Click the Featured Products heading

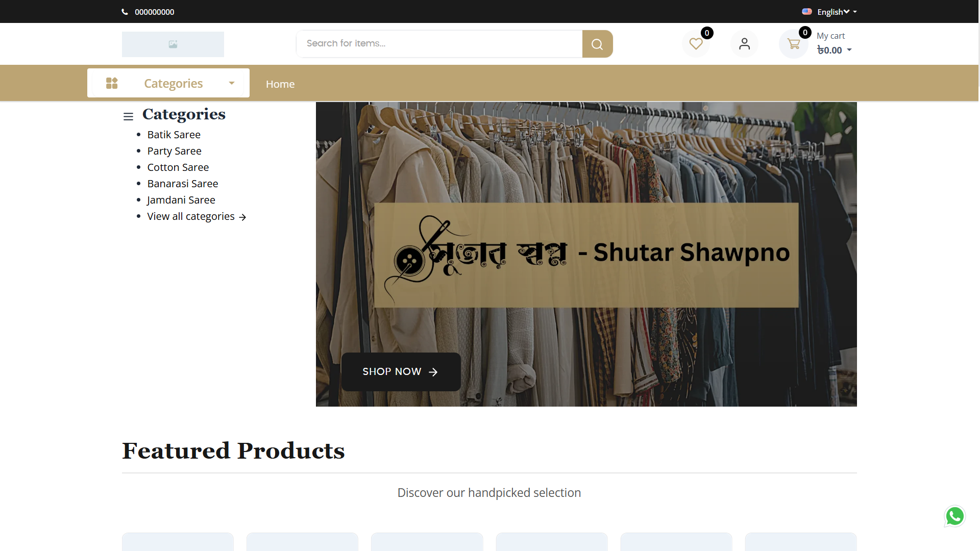pyautogui.click(x=233, y=450)
